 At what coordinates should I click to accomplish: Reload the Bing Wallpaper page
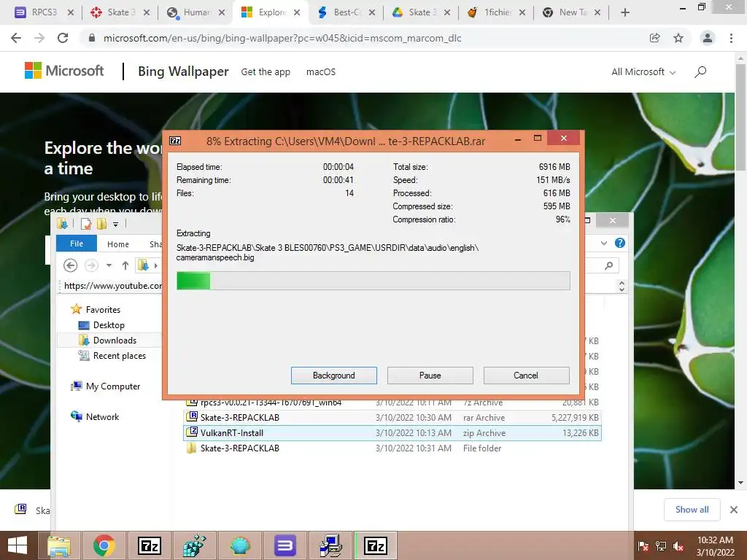63,38
